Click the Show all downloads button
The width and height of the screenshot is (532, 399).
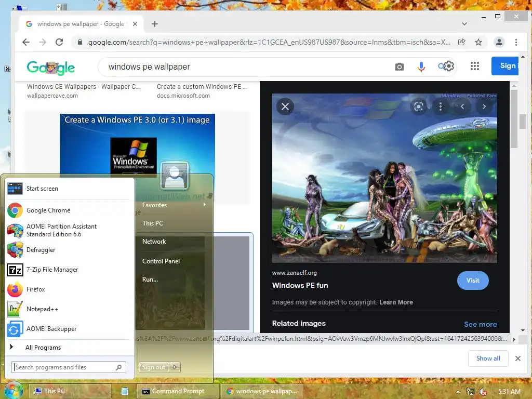tap(488, 358)
